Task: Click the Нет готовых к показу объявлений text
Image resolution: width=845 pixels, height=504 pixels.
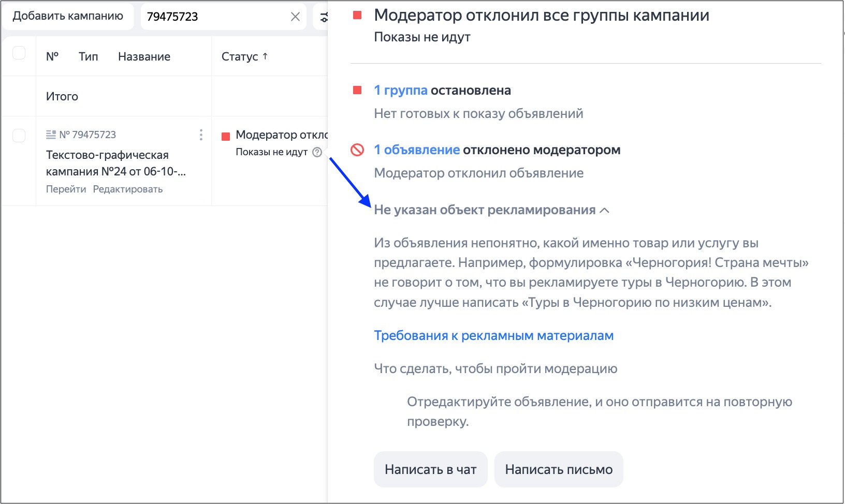Action: tap(478, 113)
